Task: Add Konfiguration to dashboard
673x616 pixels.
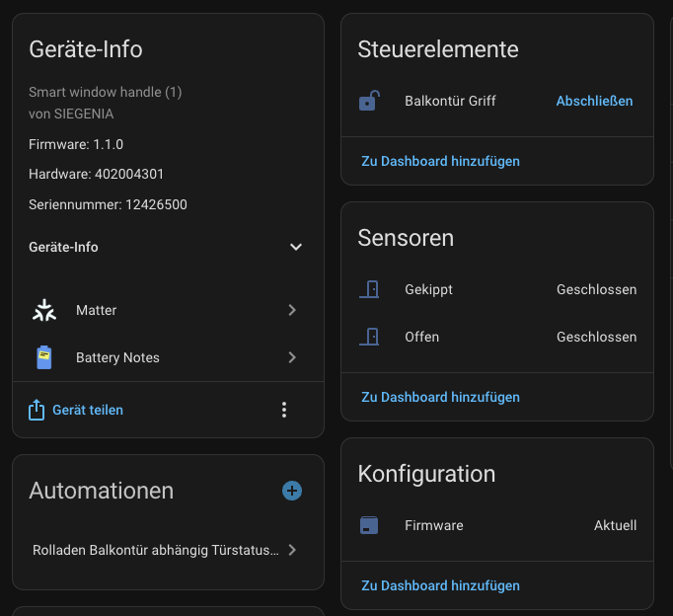Action: [x=440, y=585]
